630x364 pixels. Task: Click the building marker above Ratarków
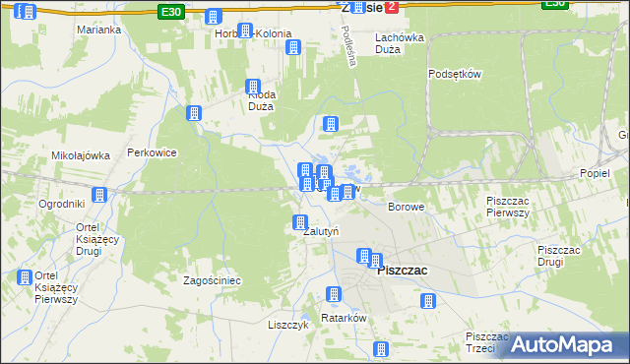pyautogui.click(x=334, y=294)
